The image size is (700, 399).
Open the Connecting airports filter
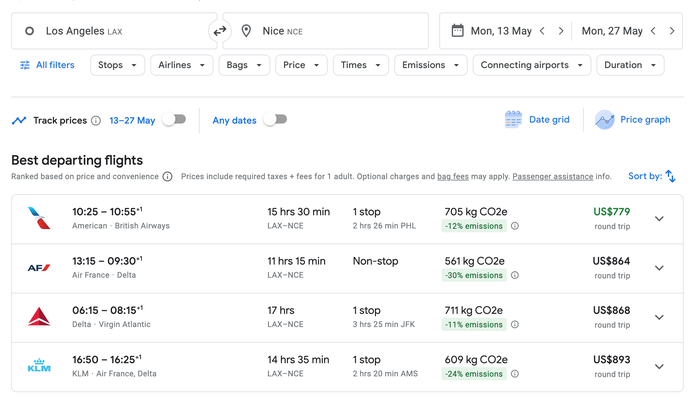[x=532, y=65]
